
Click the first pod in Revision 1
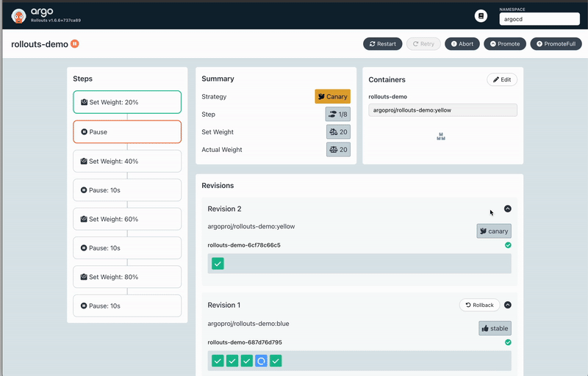pos(218,361)
